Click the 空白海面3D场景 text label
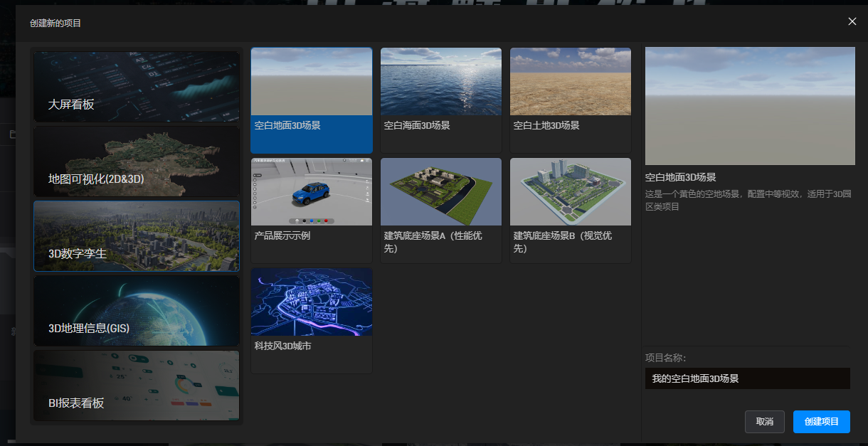Screen dimensions: 868x446 coord(417,125)
